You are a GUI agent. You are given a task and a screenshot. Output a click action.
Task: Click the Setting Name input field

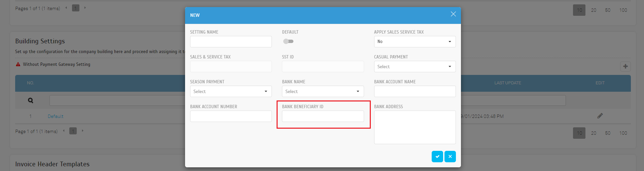tap(230, 42)
